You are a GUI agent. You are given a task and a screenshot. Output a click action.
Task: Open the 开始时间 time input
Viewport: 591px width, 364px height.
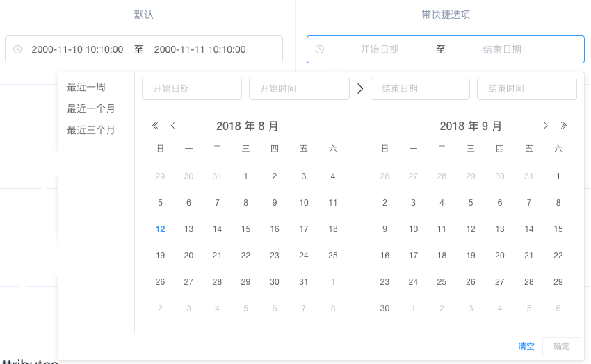299,89
